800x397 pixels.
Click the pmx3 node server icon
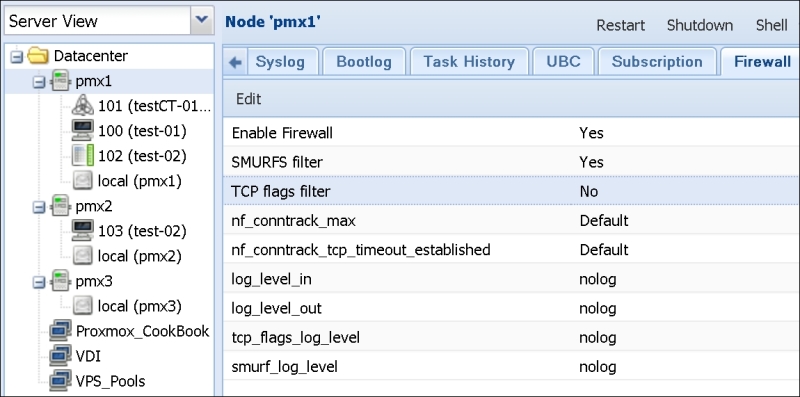(x=61, y=282)
